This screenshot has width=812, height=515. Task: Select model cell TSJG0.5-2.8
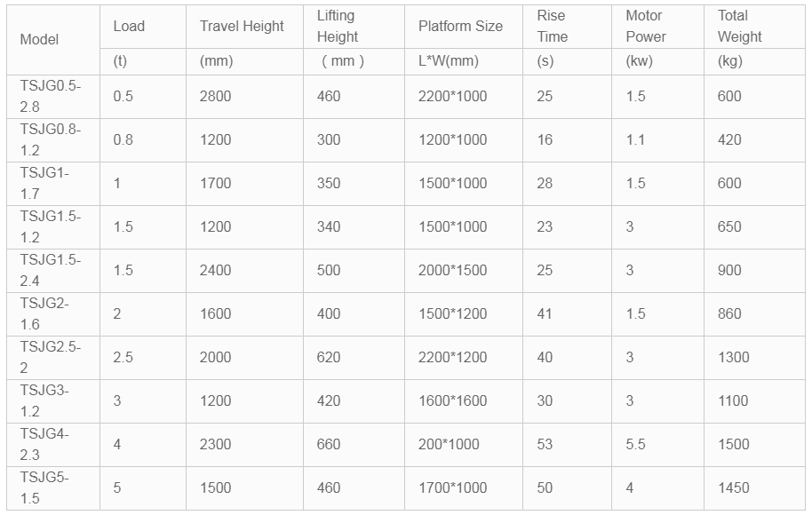[53, 97]
